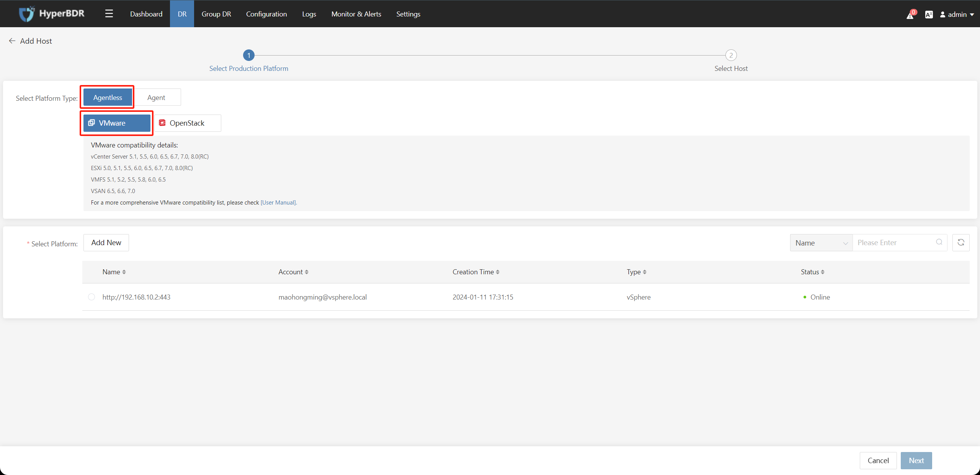Click the User Manual link
Image resolution: width=980 pixels, height=475 pixels.
(279, 203)
